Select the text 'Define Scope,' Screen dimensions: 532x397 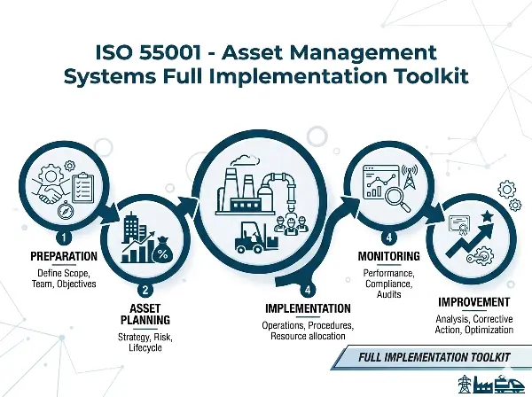coord(64,273)
